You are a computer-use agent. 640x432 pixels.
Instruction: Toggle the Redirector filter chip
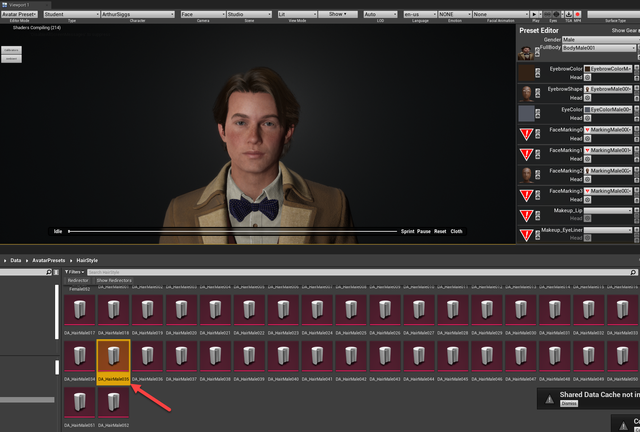(78, 281)
